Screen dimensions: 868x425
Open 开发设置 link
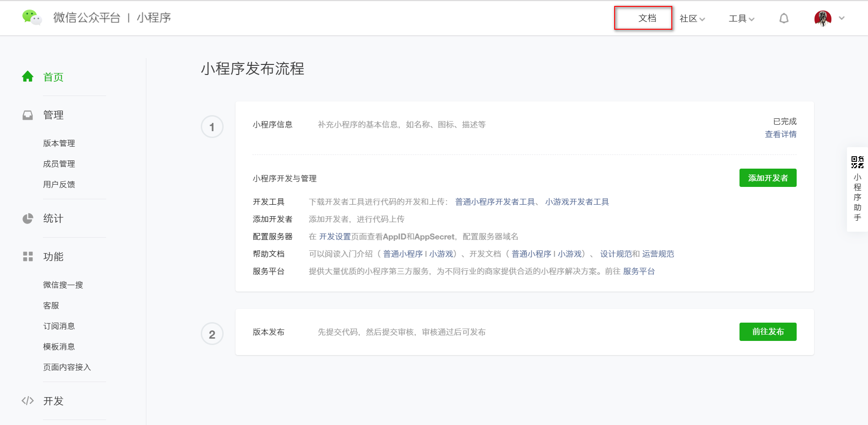coord(335,237)
